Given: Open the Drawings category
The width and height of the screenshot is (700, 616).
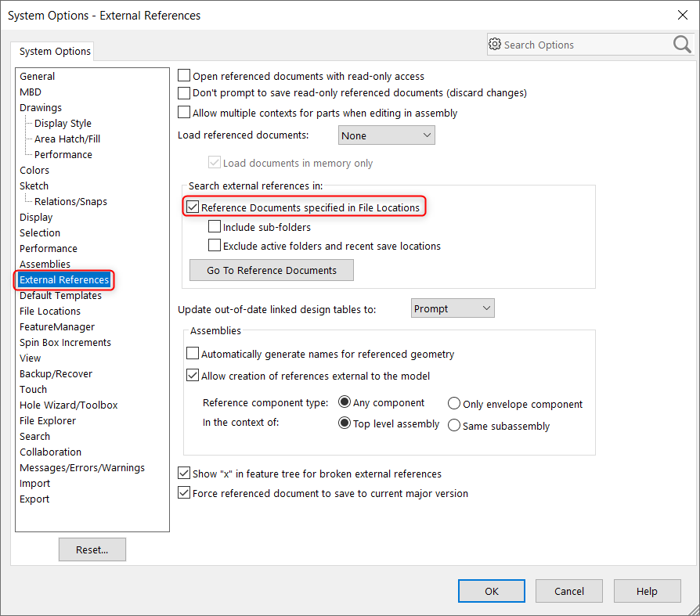Looking at the screenshot, I should tap(41, 107).
